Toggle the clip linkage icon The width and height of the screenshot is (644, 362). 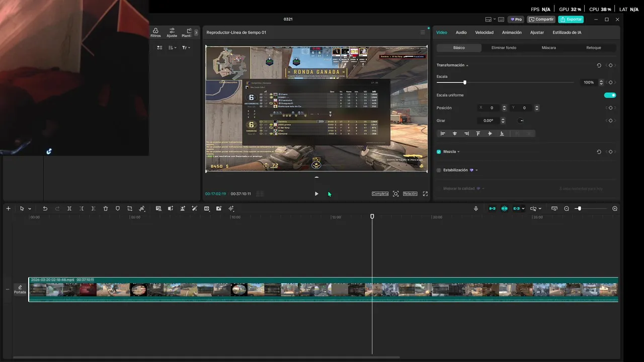click(516, 209)
